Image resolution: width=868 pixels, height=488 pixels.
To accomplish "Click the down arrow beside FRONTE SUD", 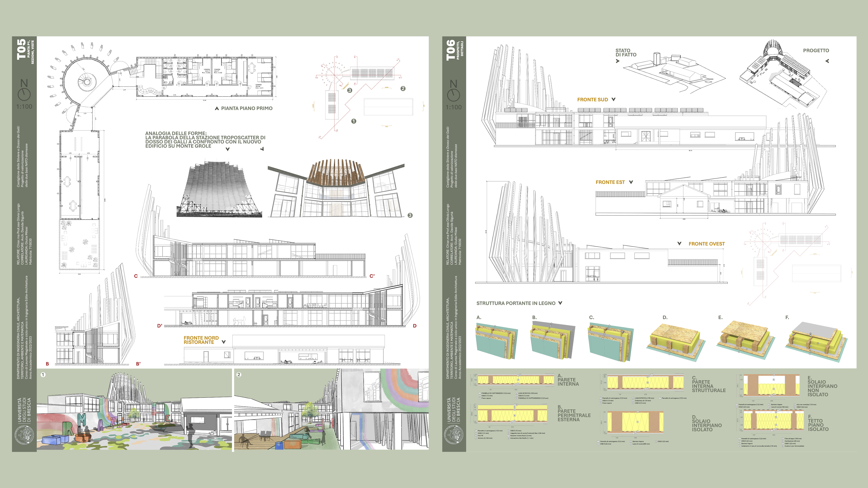I will click(x=613, y=99).
